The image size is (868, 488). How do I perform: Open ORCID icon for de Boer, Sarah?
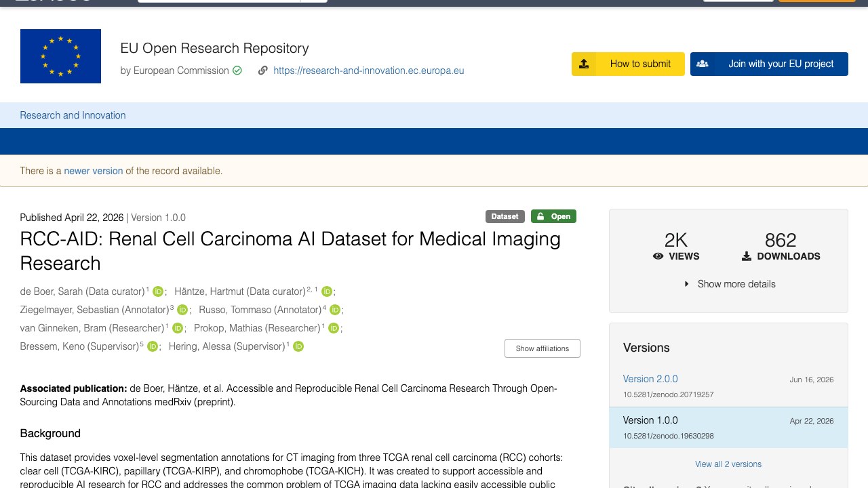coord(158,291)
